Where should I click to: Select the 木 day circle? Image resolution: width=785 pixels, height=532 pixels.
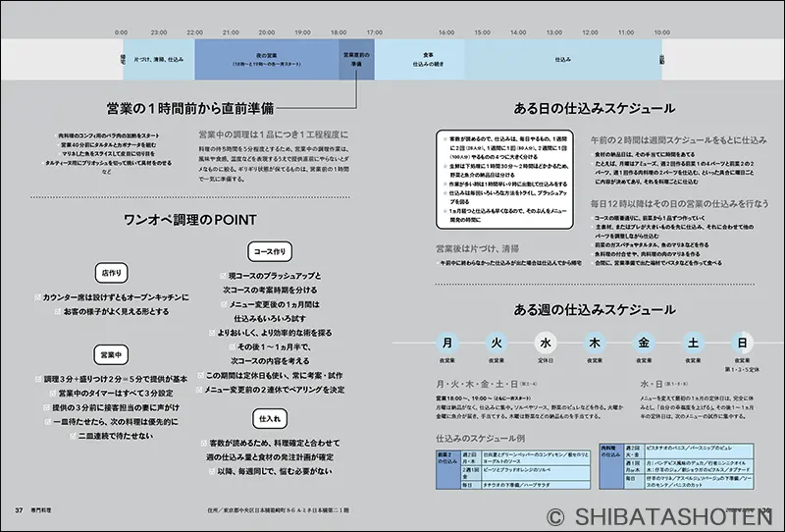point(595,344)
